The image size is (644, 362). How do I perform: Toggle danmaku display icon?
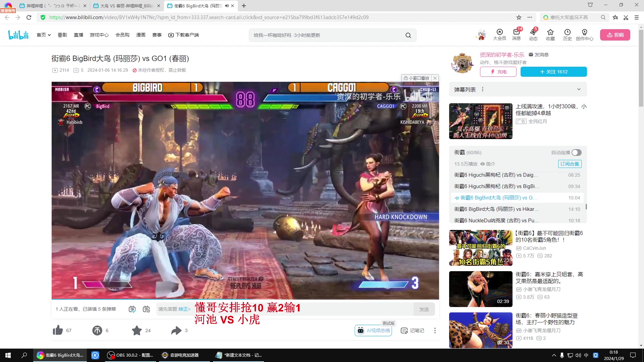(x=132, y=309)
